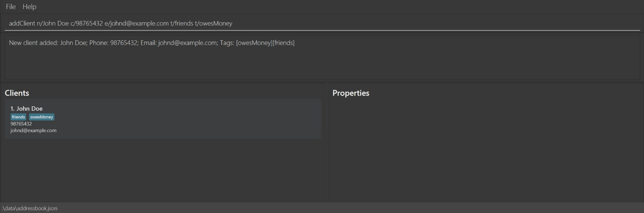
Task: Click empty Clients list space below John Doe
Action: pyautogui.click(x=161, y=172)
